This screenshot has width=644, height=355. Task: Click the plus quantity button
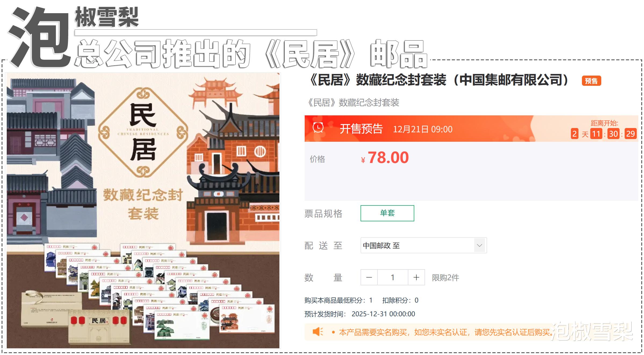tap(416, 277)
